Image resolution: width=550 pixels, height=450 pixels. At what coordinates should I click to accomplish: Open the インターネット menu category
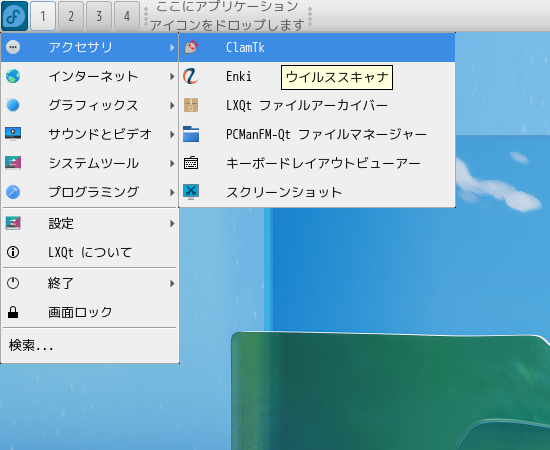click(90, 76)
